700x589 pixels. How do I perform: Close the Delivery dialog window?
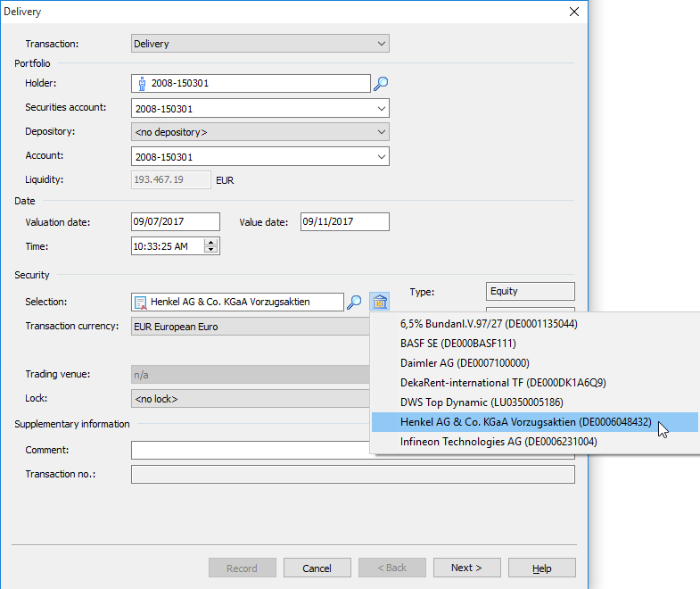point(574,12)
